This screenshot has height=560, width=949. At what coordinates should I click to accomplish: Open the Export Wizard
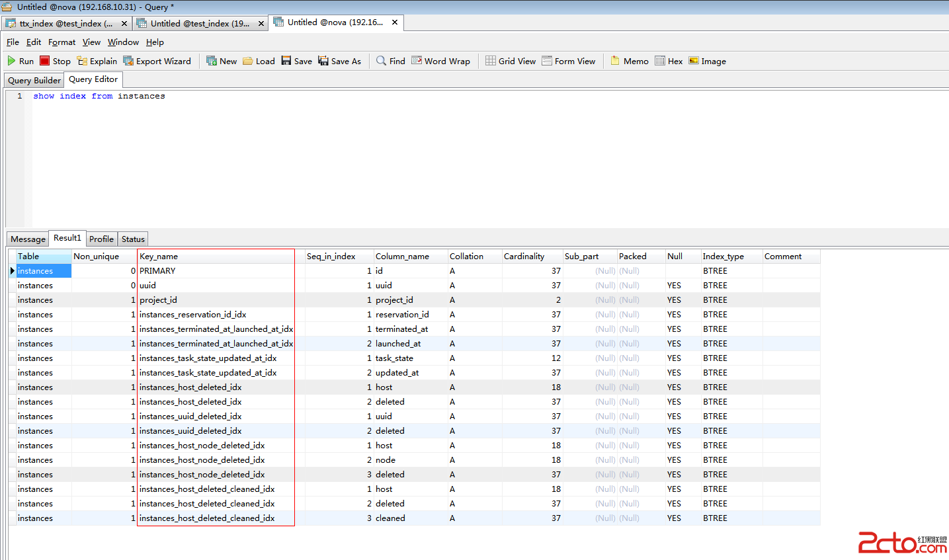[157, 61]
